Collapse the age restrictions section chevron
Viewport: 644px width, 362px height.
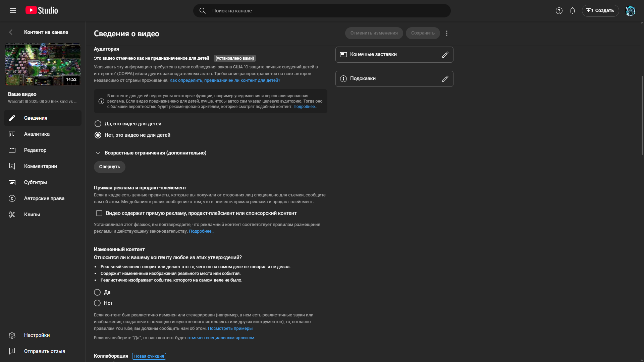pyautogui.click(x=98, y=153)
